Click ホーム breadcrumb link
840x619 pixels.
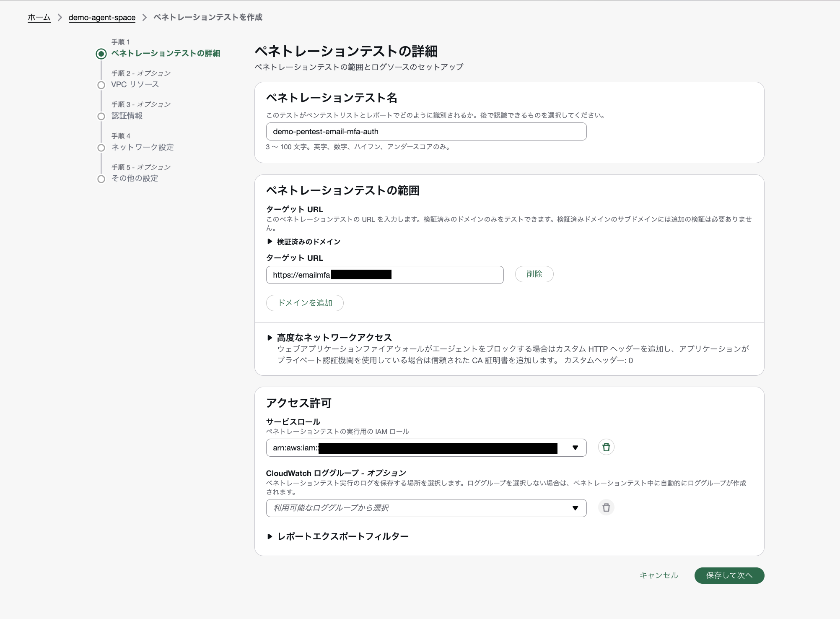point(39,17)
